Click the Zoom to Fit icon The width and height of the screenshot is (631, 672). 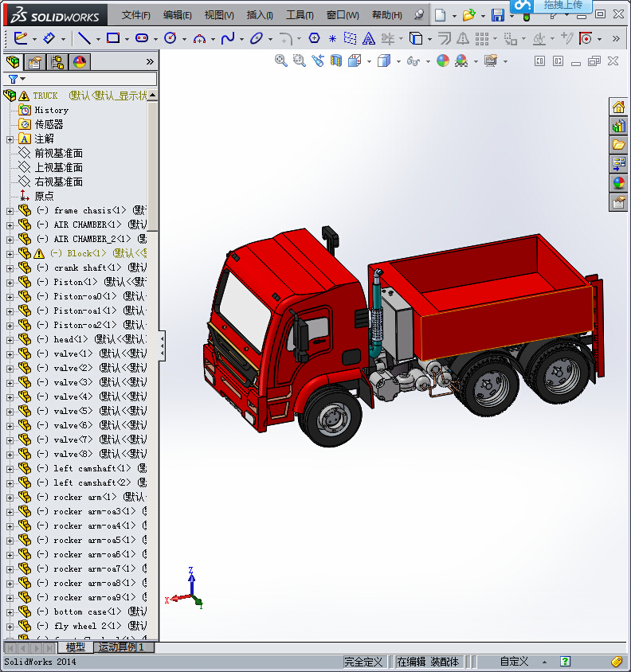[x=281, y=61]
